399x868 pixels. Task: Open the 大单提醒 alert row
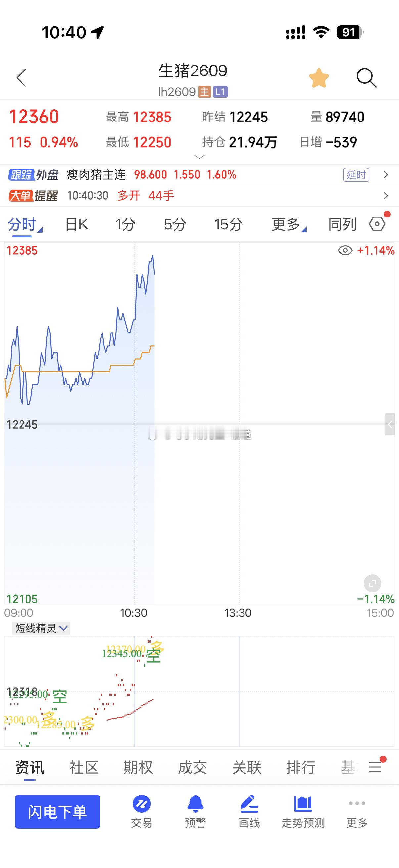pos(199,195)
